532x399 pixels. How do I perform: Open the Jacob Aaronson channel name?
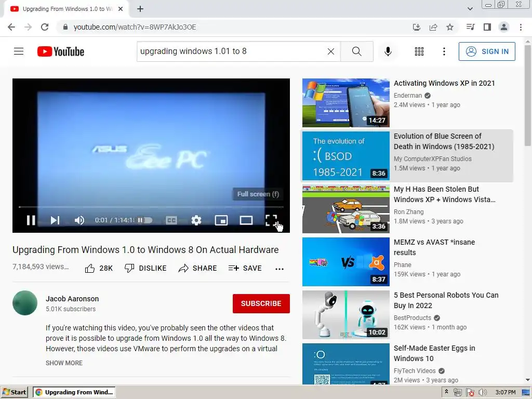tap(72, 299)
